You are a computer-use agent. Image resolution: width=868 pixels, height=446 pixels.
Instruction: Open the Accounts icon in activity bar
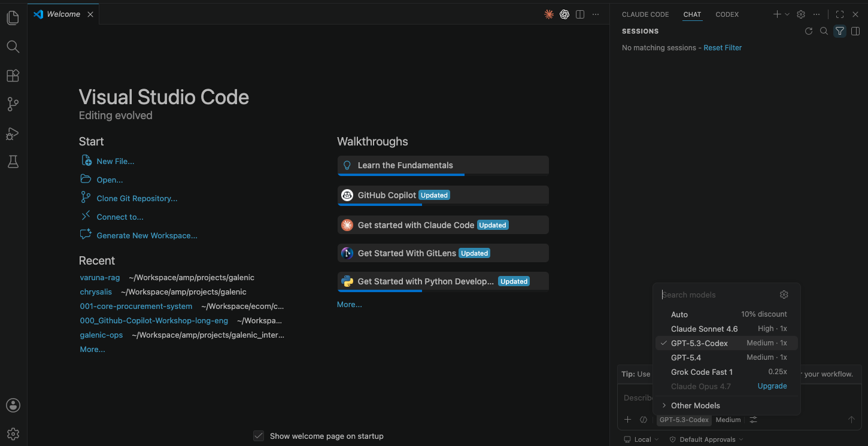[13, 405]
